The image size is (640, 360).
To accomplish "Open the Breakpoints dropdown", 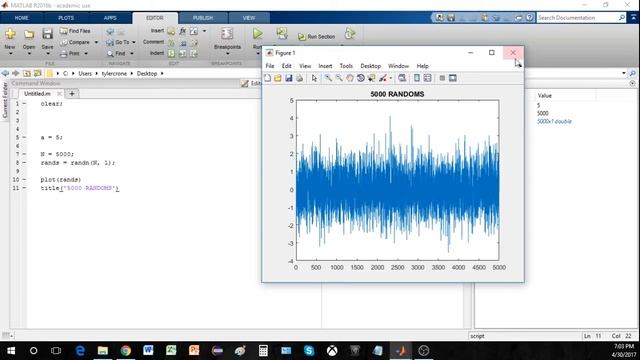I will 227,53.
